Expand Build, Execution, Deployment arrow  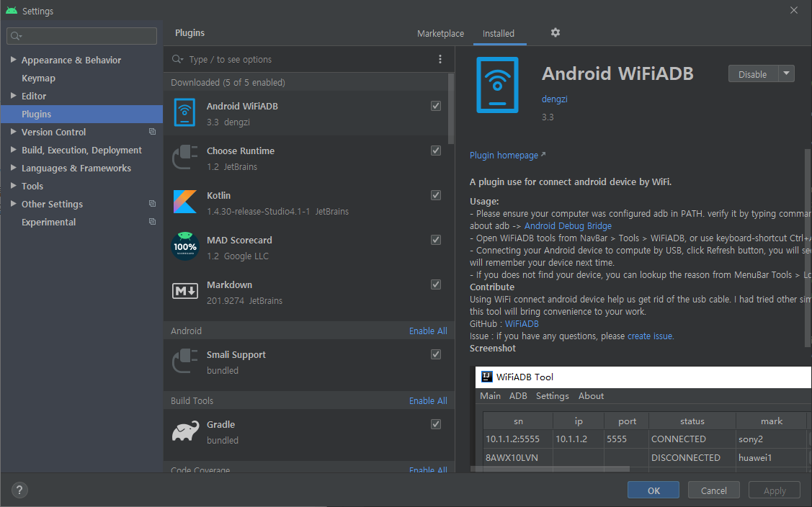click(x=13, y=150)
